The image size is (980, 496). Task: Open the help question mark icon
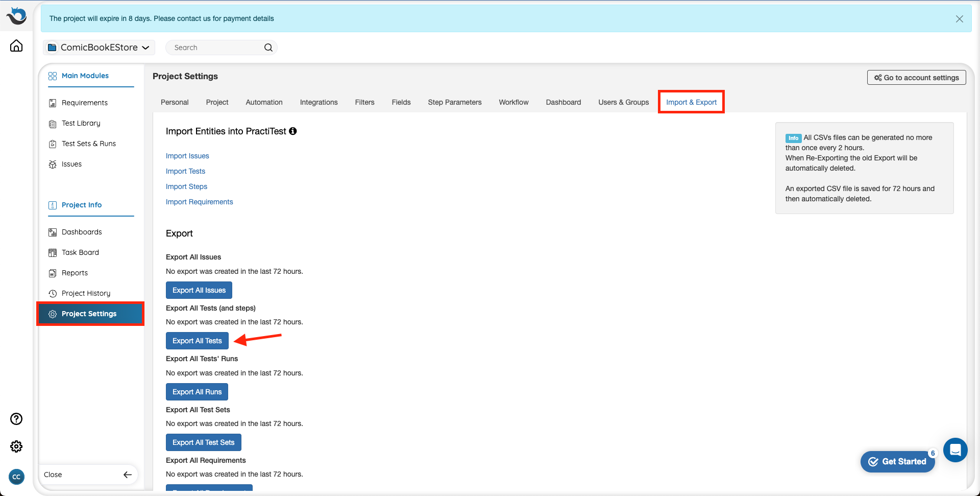[16, 419]
